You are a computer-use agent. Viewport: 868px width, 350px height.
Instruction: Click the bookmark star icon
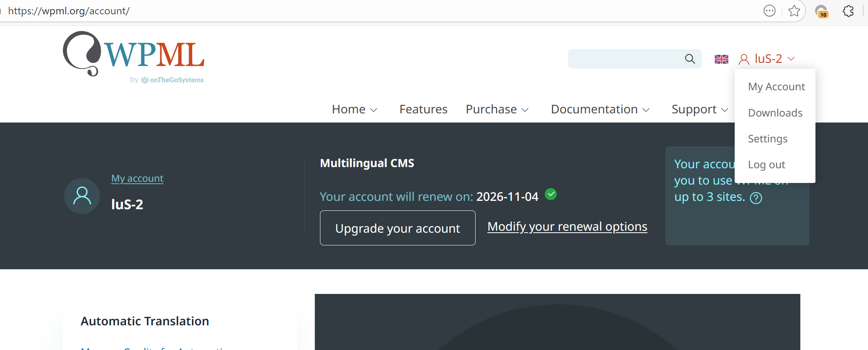[794, 11]
